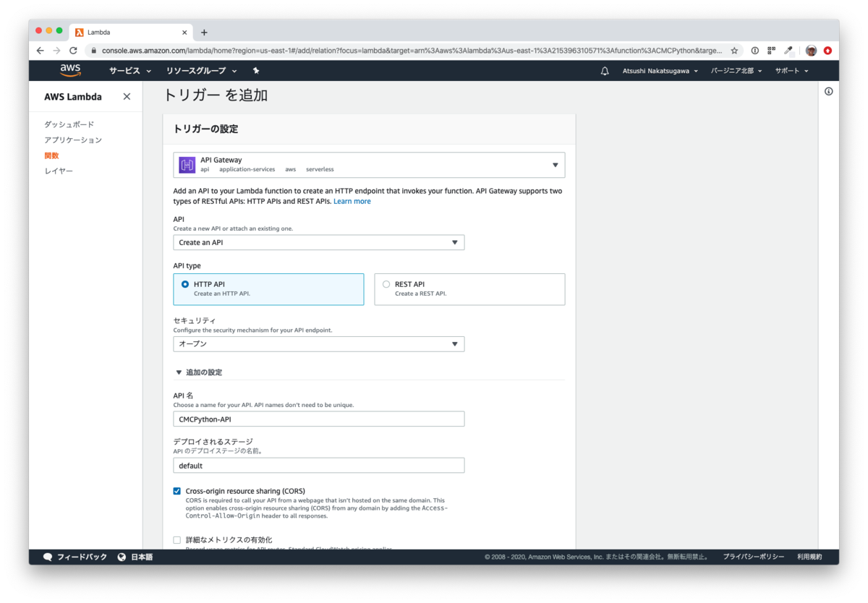The height and width of the screenshot is (603, 868).
Task: Click 日本語 language selector
Action: [x=142, y=557]
